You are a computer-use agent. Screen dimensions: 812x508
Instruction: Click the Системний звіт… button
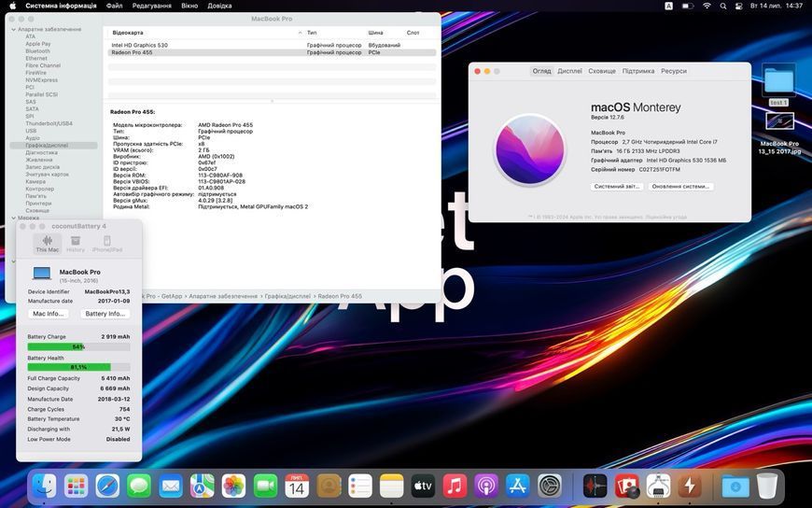coord(617,186)
